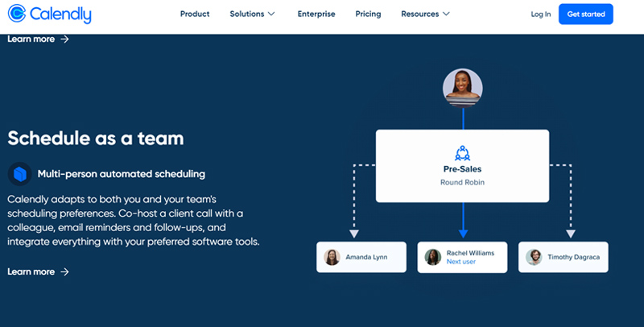
Task: Click the Round Robin text in the Pre-Sales card
Action: [x=462, y=182]
